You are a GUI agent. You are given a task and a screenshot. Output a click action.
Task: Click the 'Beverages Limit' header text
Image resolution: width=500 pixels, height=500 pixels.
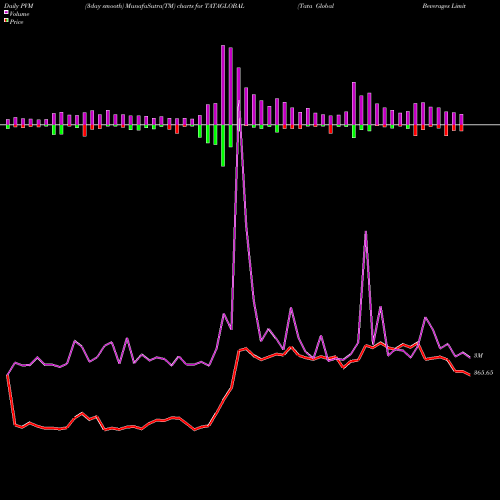(444, 6)
